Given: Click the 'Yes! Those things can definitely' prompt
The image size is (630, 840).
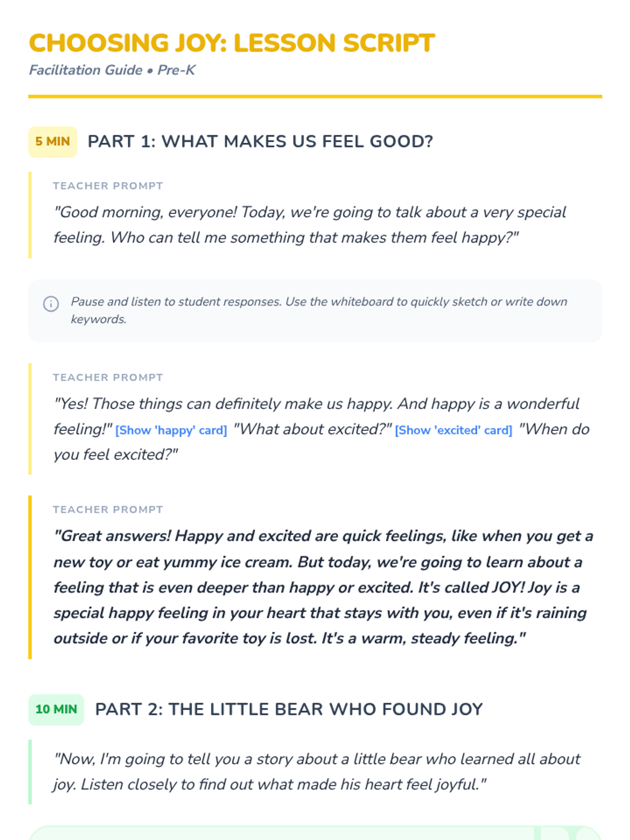Looking at the screenshot, I should point(321,429).
